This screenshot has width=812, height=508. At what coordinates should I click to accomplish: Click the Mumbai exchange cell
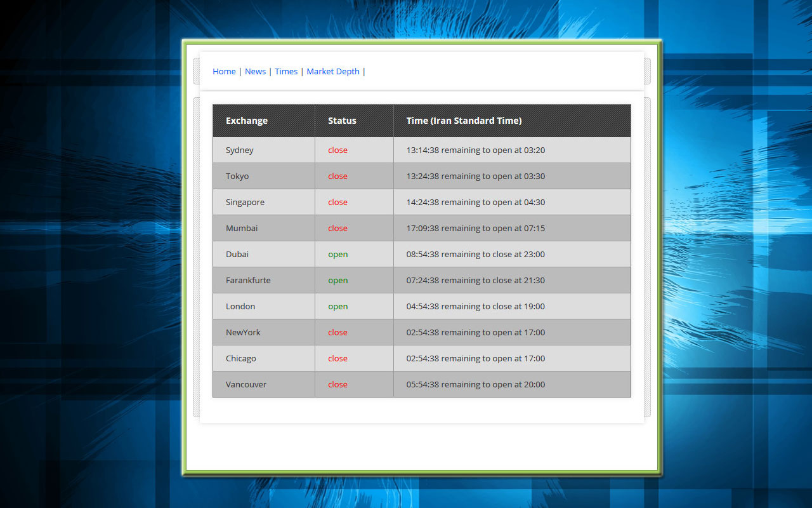point(242,229)
